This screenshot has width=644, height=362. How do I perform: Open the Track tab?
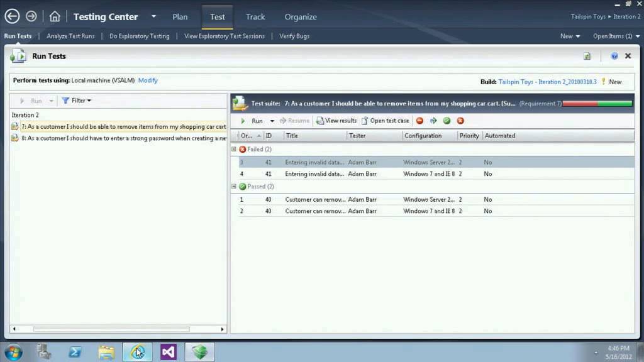255,17
